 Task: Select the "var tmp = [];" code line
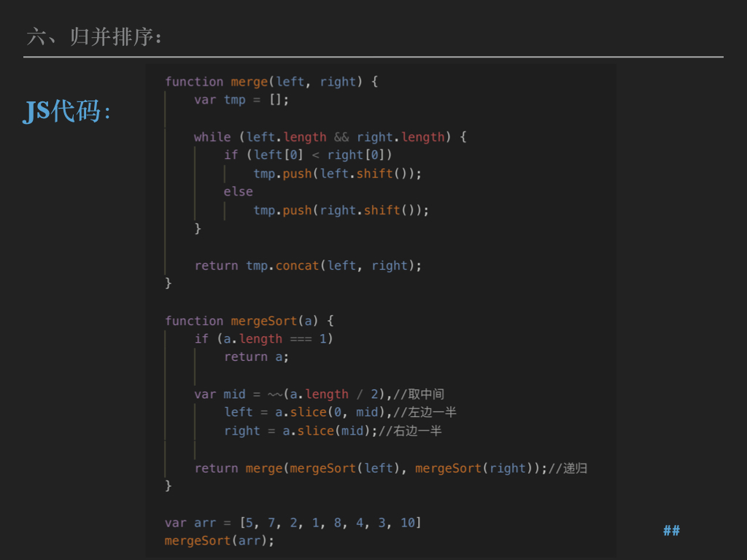[241, 100]
